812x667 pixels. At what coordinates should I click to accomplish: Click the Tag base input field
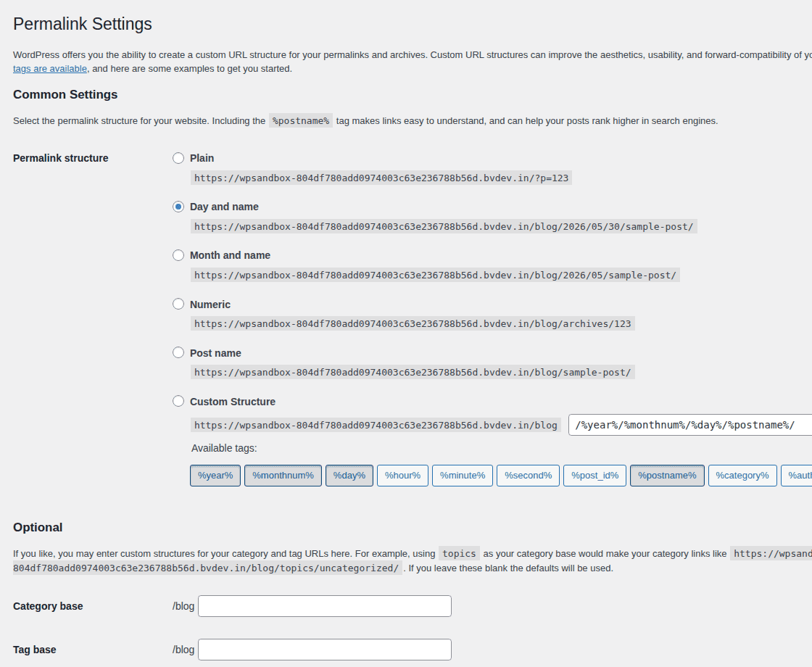coord(325,650)
